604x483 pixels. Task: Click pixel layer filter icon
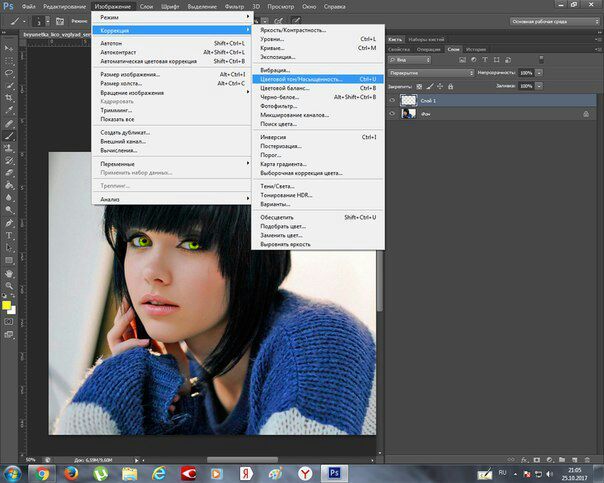point(463,60)
